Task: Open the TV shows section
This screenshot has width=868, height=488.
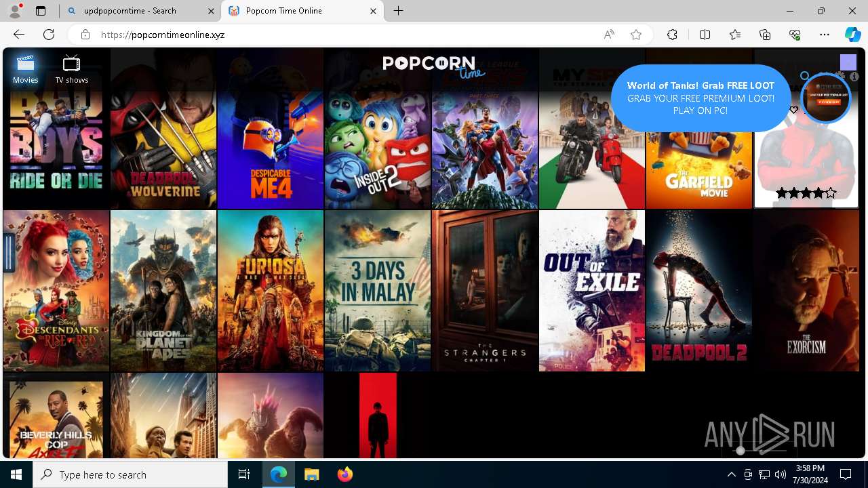Action: (x=72, y=70)
